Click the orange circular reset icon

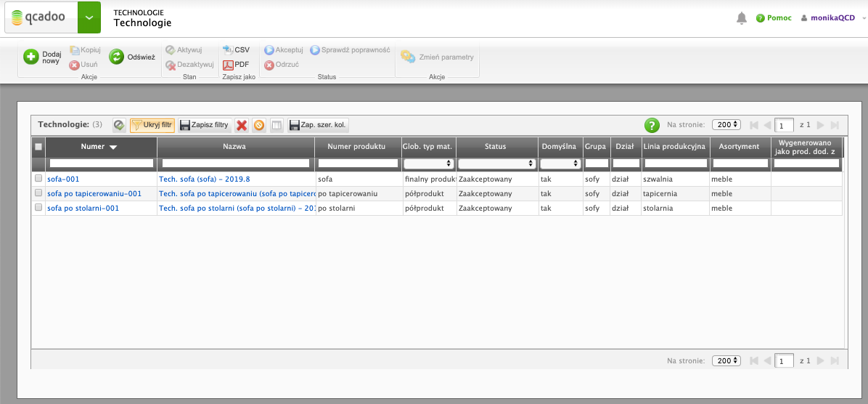point(258,125)
